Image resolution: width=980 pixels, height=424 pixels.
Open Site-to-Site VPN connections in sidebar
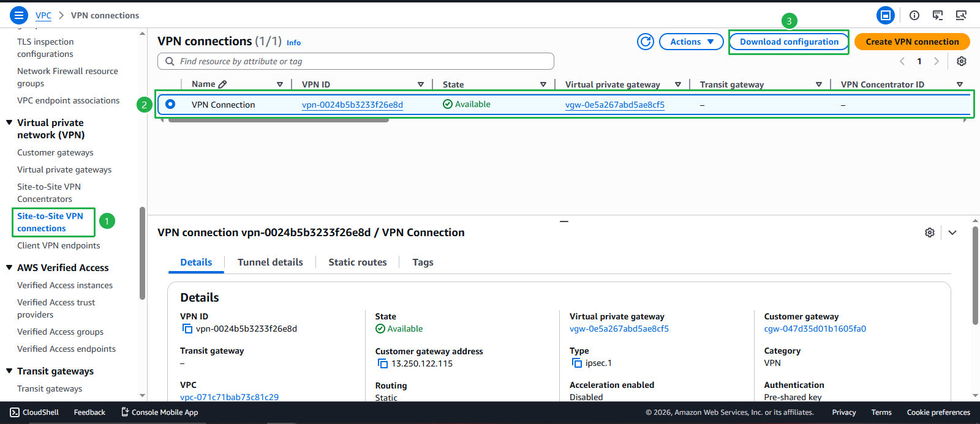50,222
